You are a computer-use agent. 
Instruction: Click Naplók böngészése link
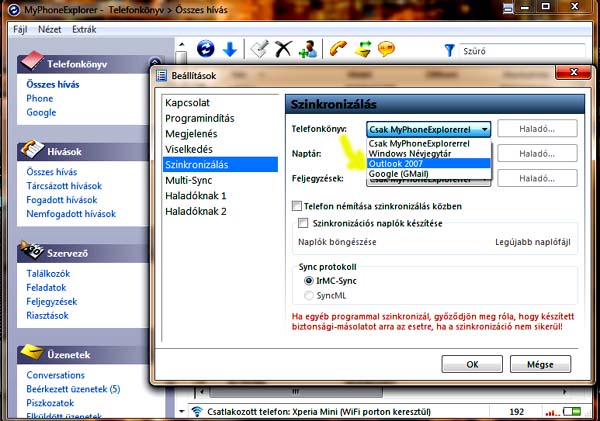pos(337,242)
